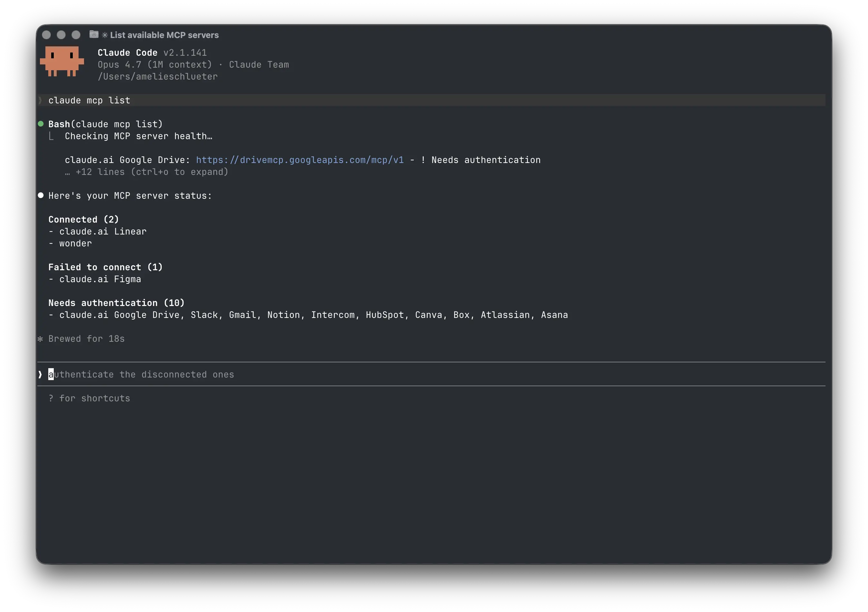Maximize the terminal window
The width and height of the screenshot is (868, 612).
point(76,35)
